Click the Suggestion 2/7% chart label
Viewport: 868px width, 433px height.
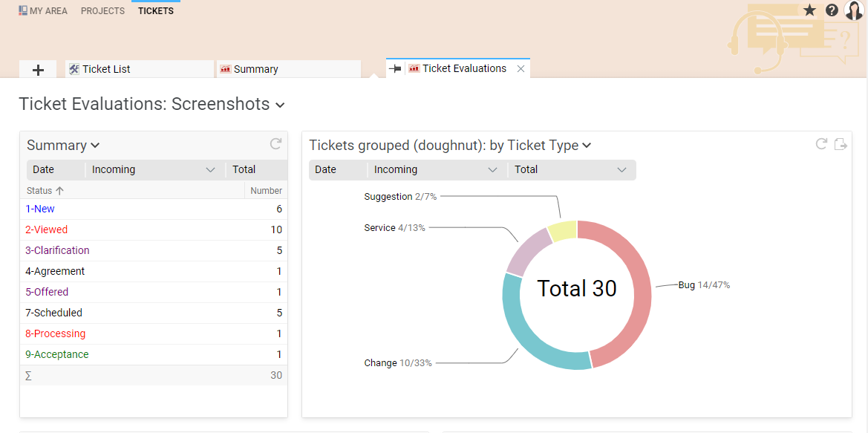click(x=401, y=197)
